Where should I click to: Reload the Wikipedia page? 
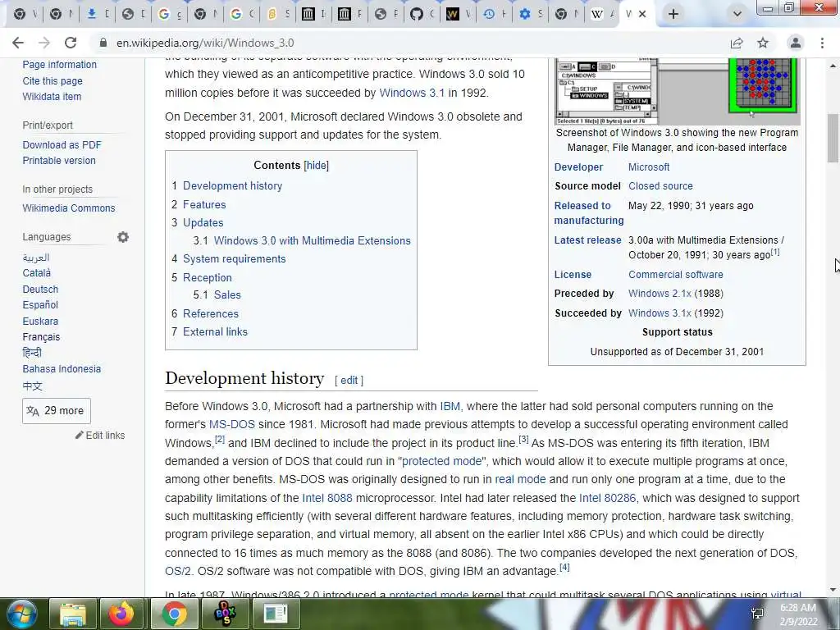click(71, 43)
